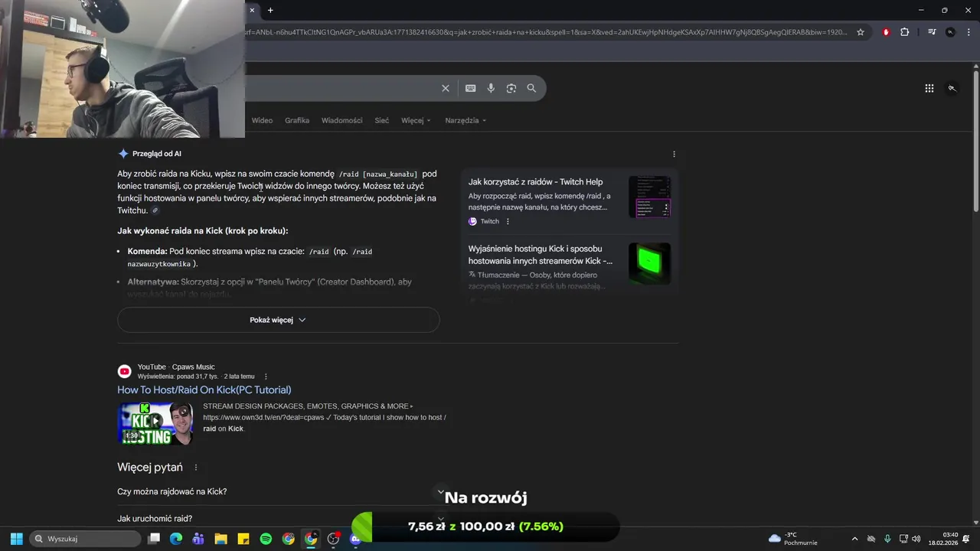Switch to Grafika search tab

click(297, 120)
